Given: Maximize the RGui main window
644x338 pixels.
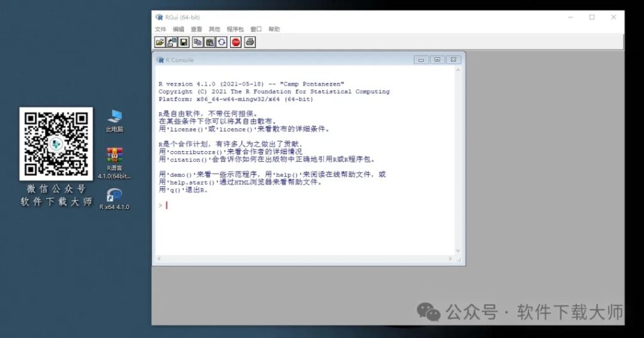Looking at the screenshot, I should click(592, 17).
